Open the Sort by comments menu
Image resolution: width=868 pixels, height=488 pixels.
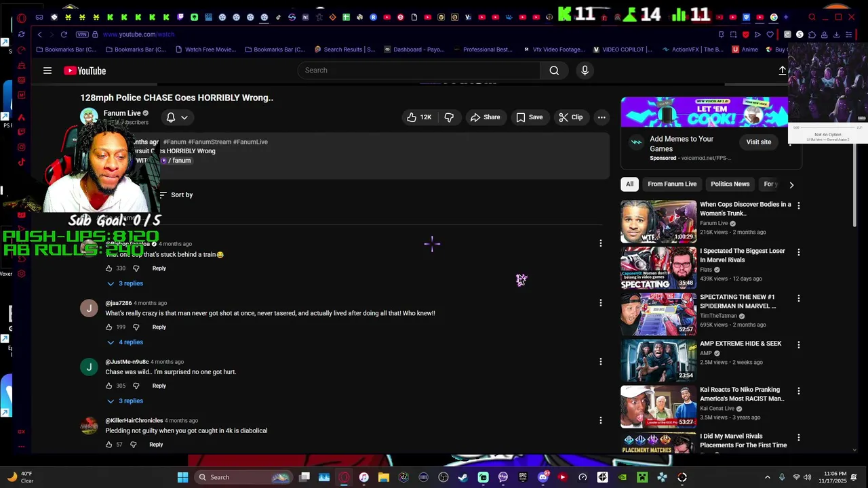[x=176, y=195]
